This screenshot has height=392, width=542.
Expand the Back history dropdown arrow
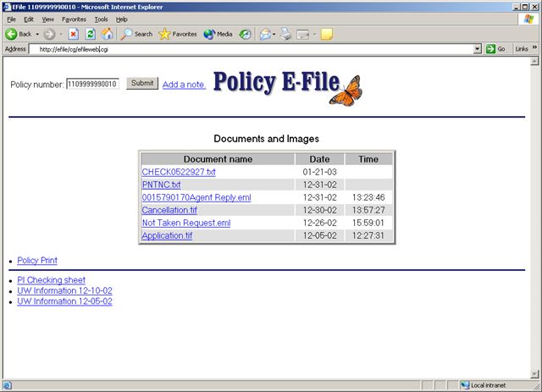[37, 34]
